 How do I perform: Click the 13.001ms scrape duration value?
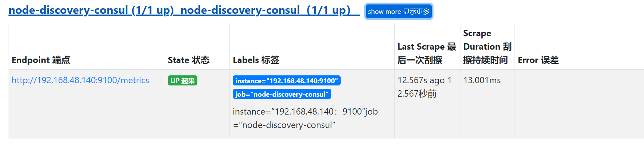point(482,80)
